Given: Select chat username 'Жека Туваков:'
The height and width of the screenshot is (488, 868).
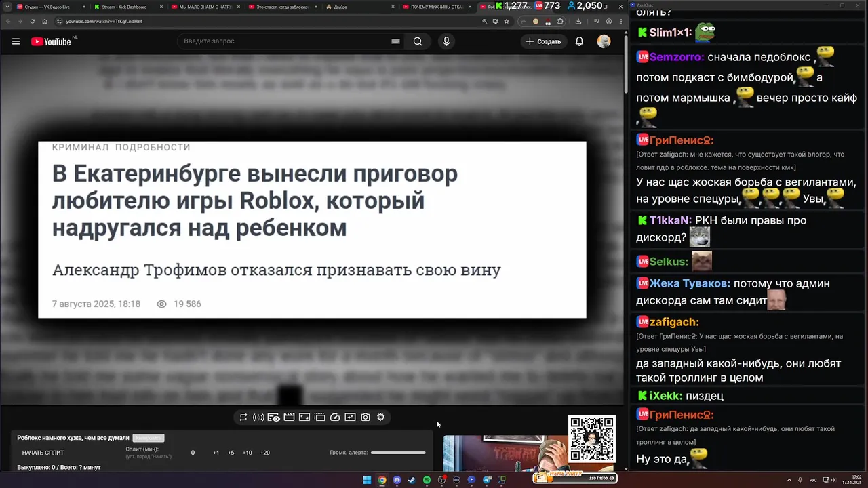Looking at the screenshot, I should (690, 283).
